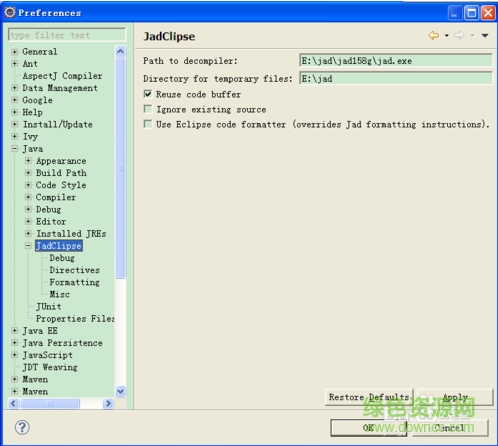Select Build Path tree item
498x446 pixels.
[61, 173]
